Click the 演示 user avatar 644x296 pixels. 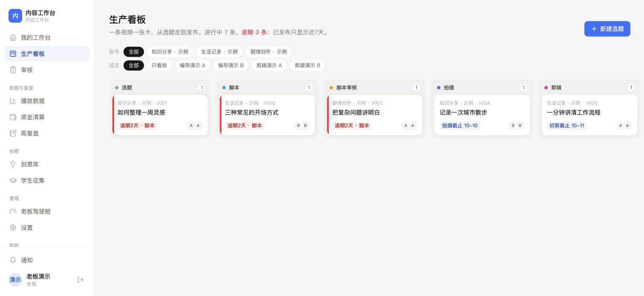pos(15,280)
